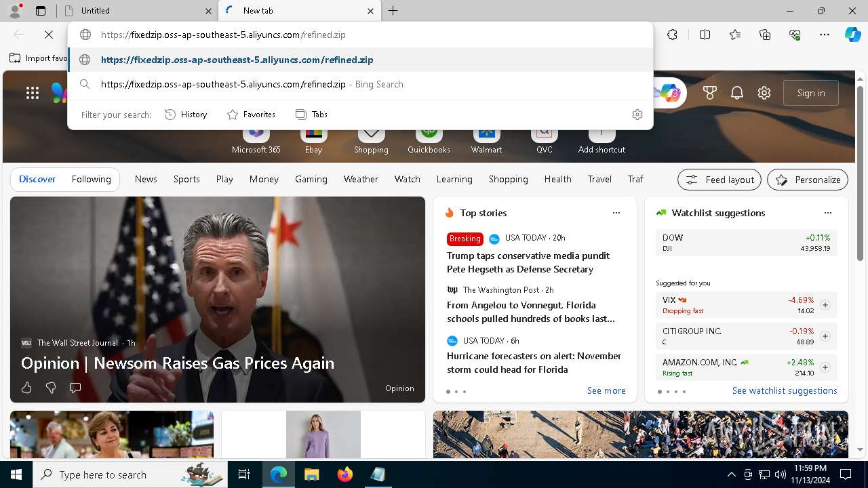Viewport: 868px width, 488px height.
Task: Open Personalize feed button
Action: pos(808,180)
